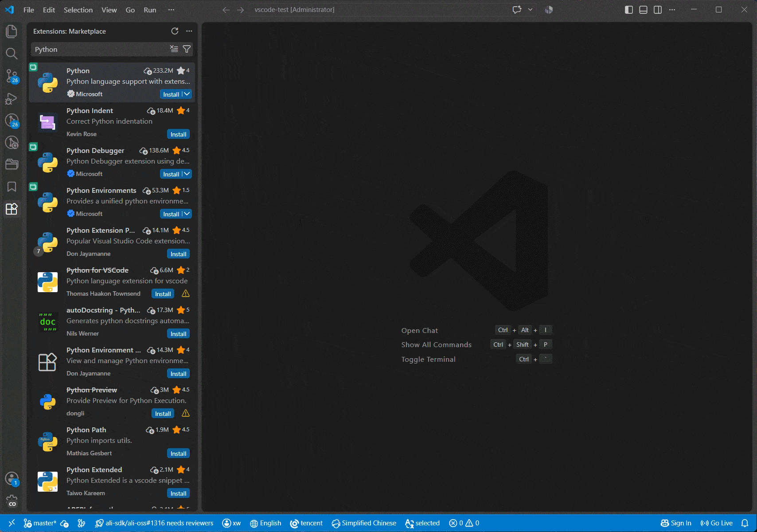Customize layout via title bar ellipsis
Screen dimensions: 757x532
[x=672, y=10]
